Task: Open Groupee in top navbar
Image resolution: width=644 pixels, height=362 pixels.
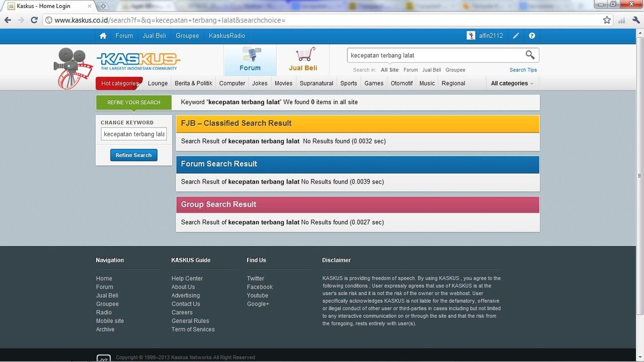Action: (187, 36)
